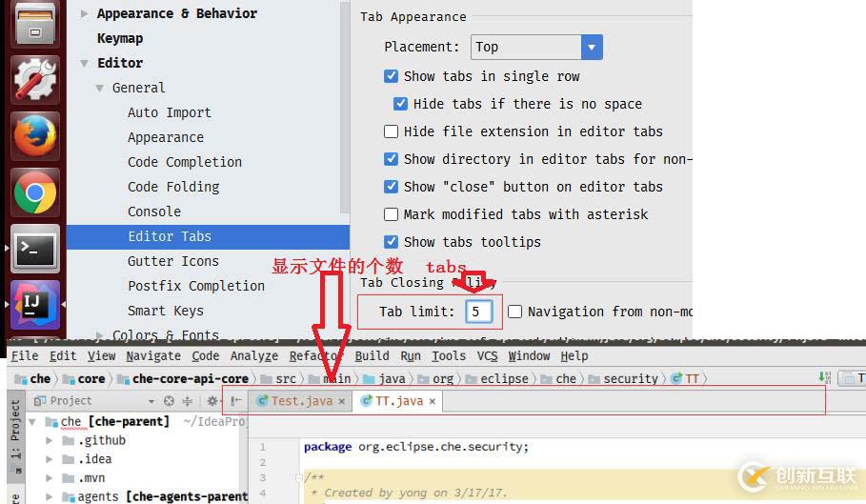The width and height of the screenshot is (866, 504).
Task: Click the Collapse All icon in Project panel
Action: point(188,401)
